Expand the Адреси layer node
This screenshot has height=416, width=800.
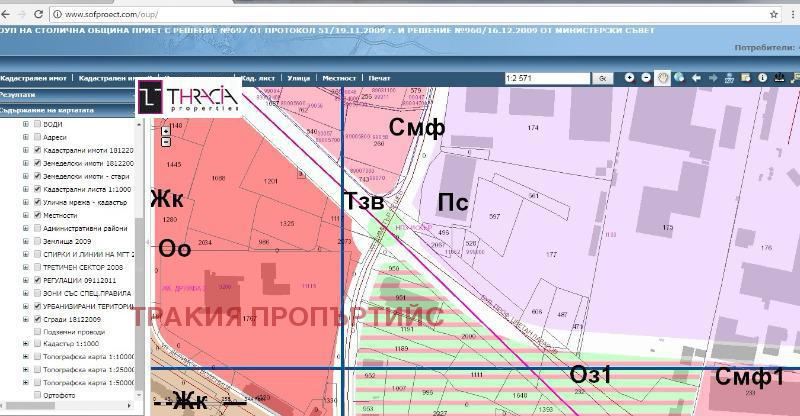(26, 137)
